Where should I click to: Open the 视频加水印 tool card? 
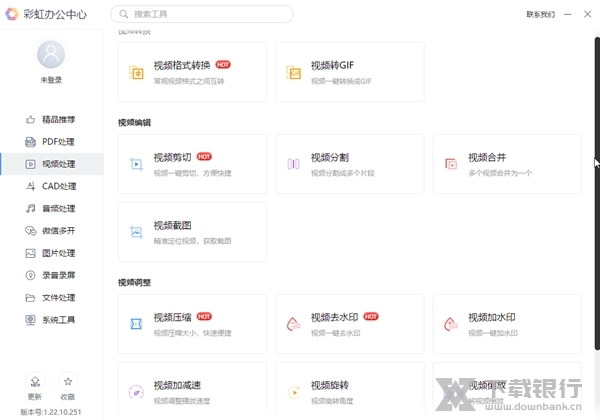pos(507,324)
